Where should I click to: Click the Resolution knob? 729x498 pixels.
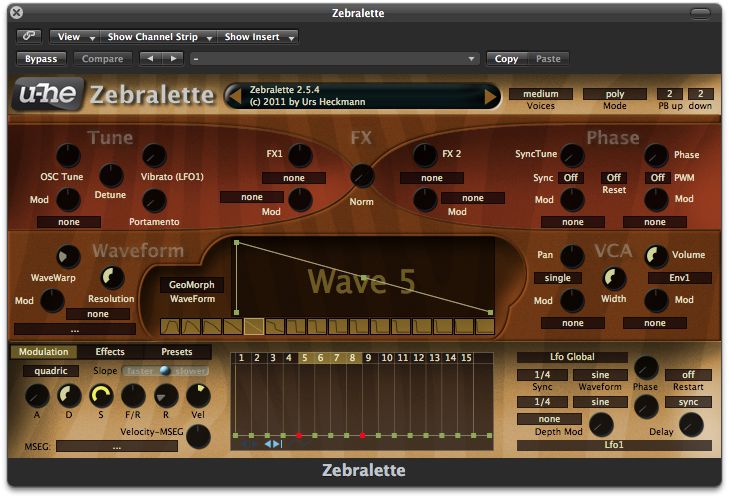click(x=112, y=278)
